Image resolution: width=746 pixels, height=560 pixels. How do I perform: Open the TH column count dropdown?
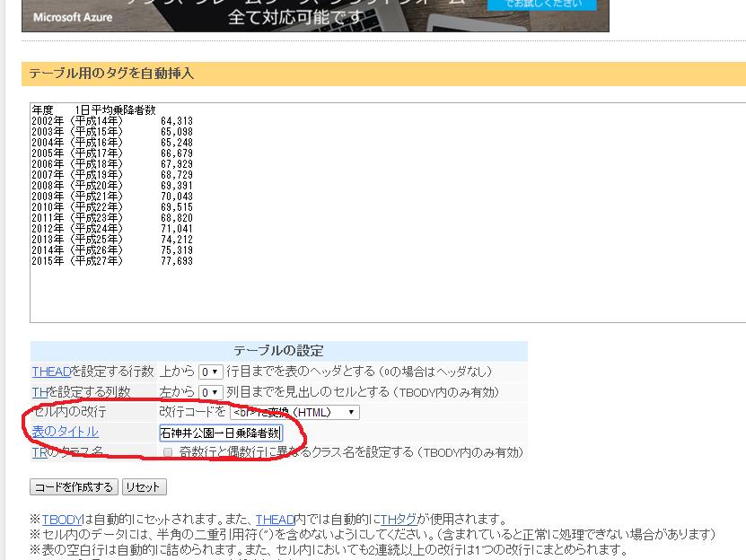[210, 392]
